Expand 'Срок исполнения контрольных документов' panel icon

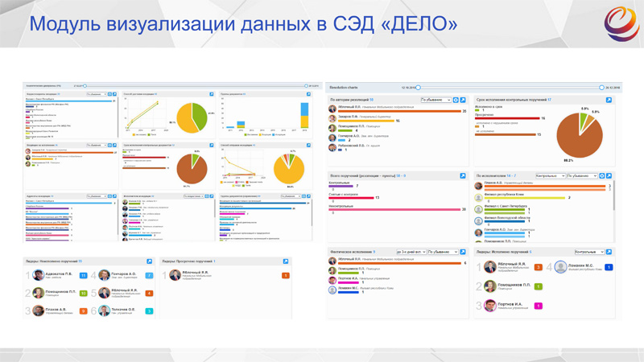pyautogui.click(x=212, y=145)
